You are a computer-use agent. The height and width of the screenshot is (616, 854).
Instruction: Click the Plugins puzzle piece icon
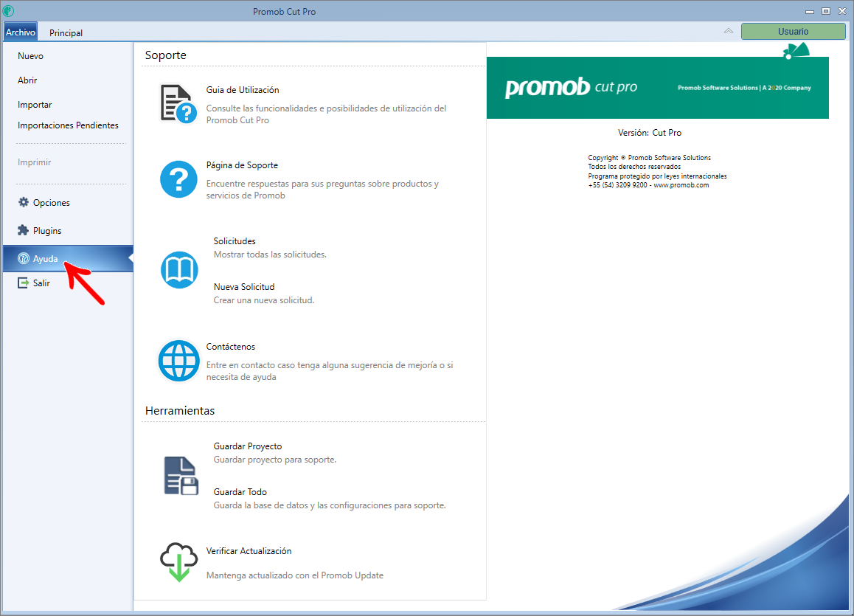[x=24, y=230]
